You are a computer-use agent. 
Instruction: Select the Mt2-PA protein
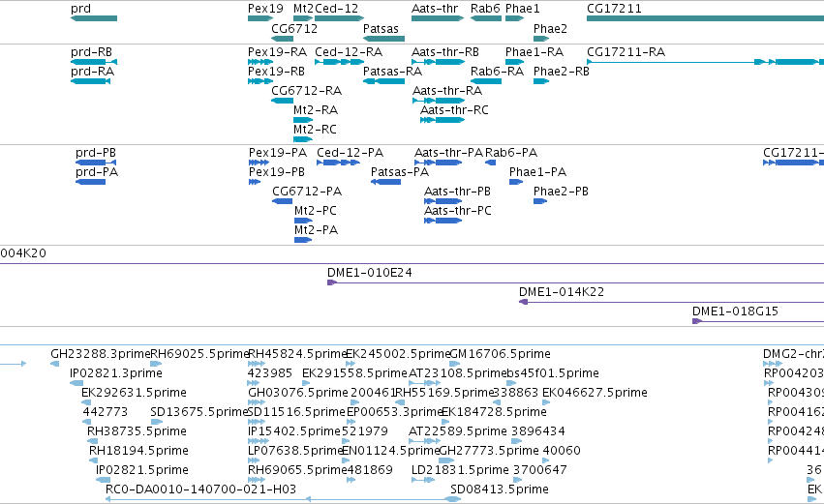(303, 241)
